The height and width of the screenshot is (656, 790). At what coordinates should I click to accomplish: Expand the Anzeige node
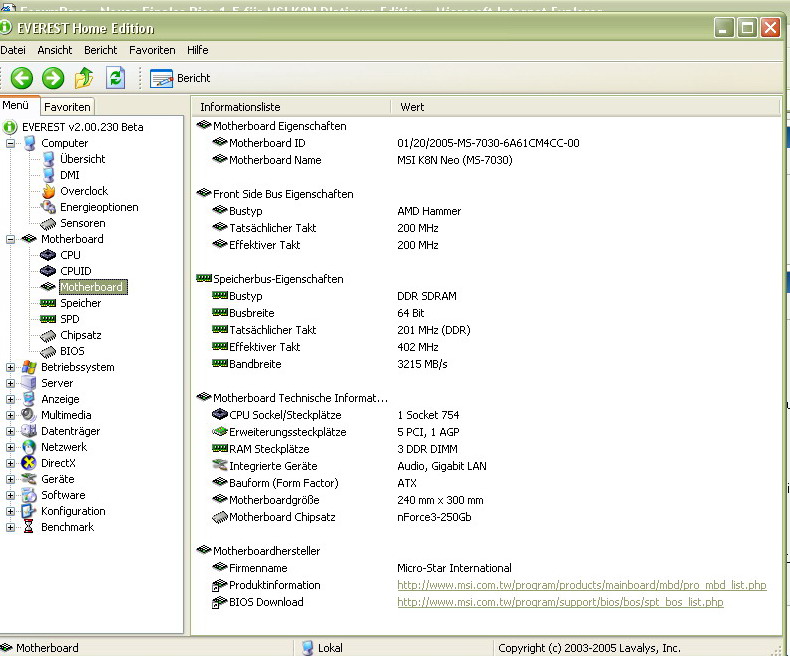(x=10, y=400)
